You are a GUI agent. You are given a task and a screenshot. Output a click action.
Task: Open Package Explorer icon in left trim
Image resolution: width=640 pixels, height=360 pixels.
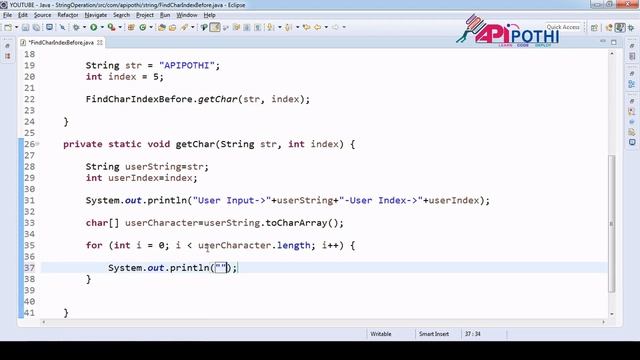pos(7,56)
